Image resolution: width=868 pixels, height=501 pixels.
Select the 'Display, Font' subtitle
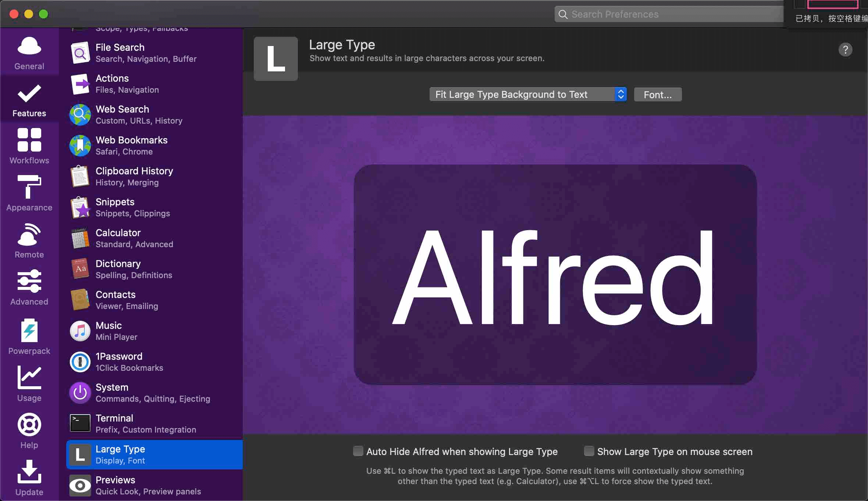coord(120,461)
